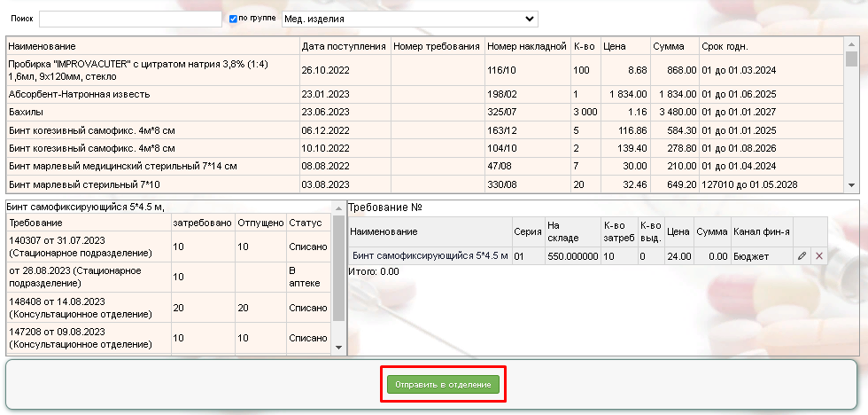Select 'Абсорбент-Натронная известь' item

151,93
